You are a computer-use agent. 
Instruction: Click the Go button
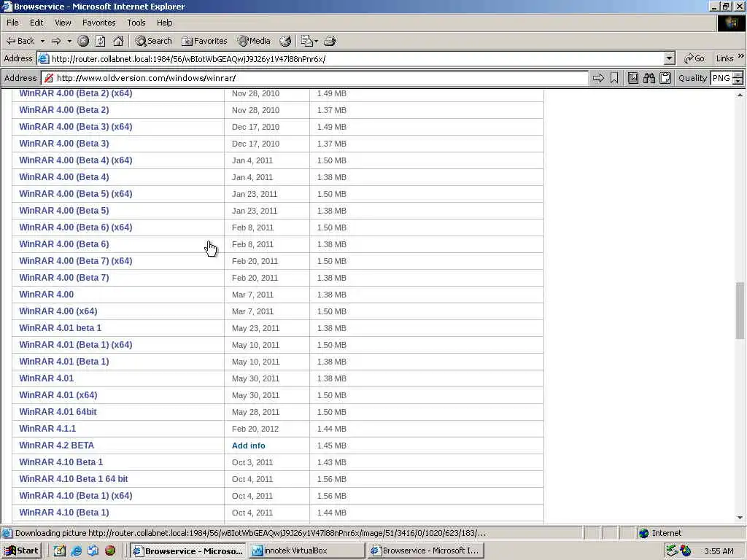click(x=694, y=58)
